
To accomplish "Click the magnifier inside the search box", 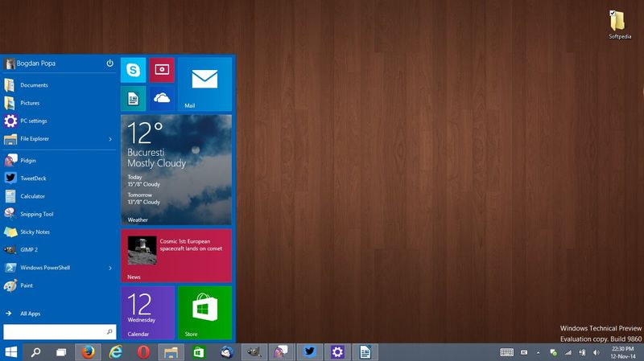I will [109, 331].
